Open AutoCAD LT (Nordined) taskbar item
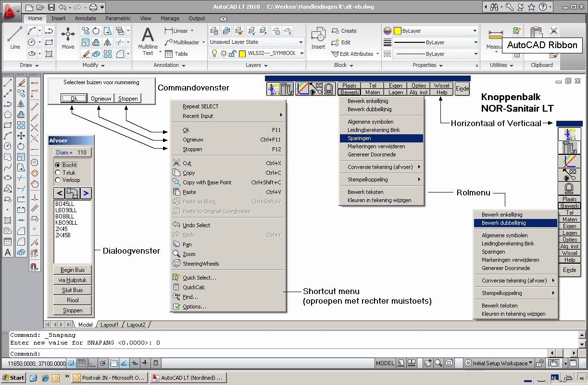The width and height of the screenshot is (588, 385). [188, 378]
